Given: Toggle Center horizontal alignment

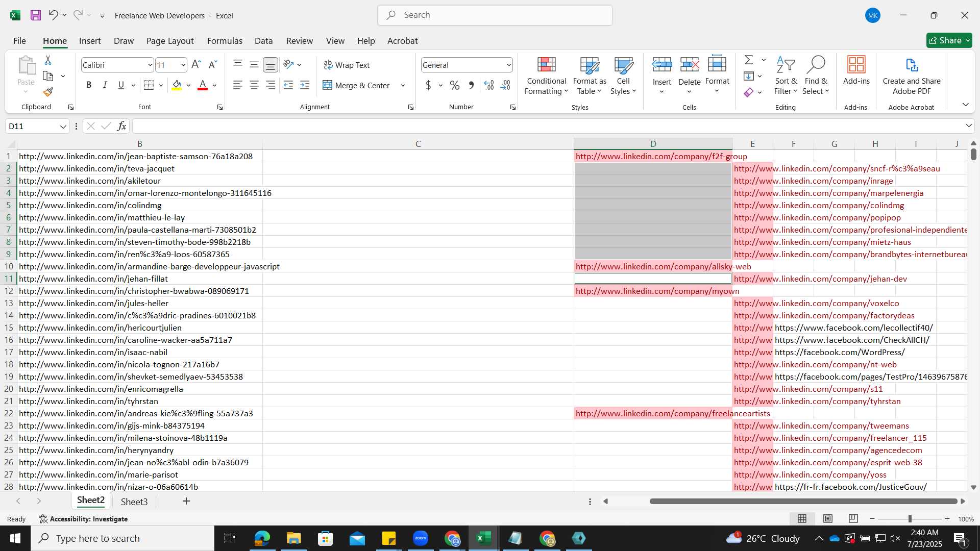Looking at the screenshot, I should point(254,85).
